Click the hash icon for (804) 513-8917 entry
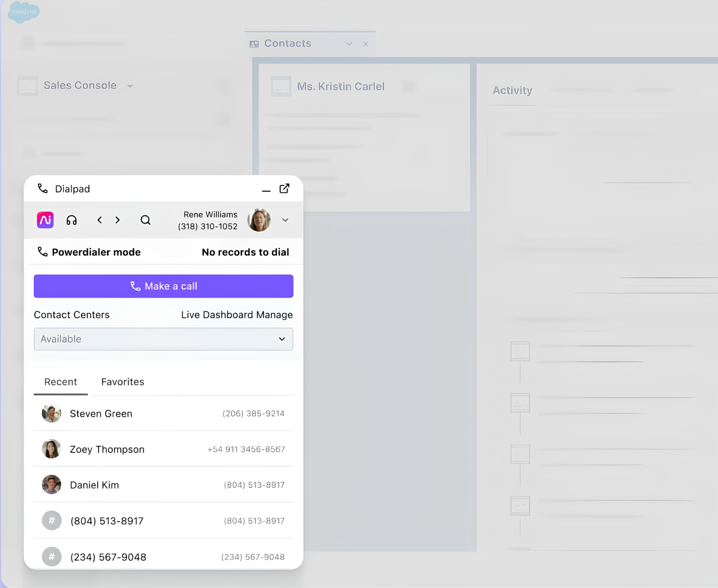This screenshot has height=588, width=718. pos(52,521)
